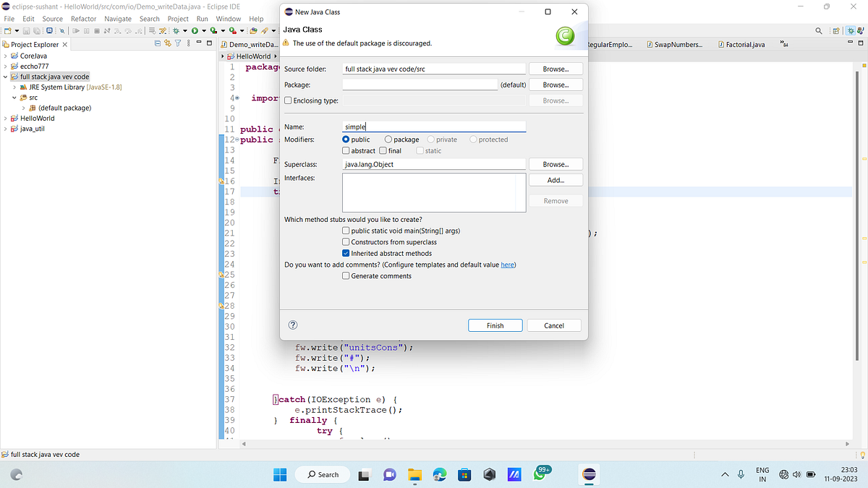868x488 pixels.
Task: Open Microsoft Store from the taskbar
Action: pyautogui.click(x=464, y=474)
